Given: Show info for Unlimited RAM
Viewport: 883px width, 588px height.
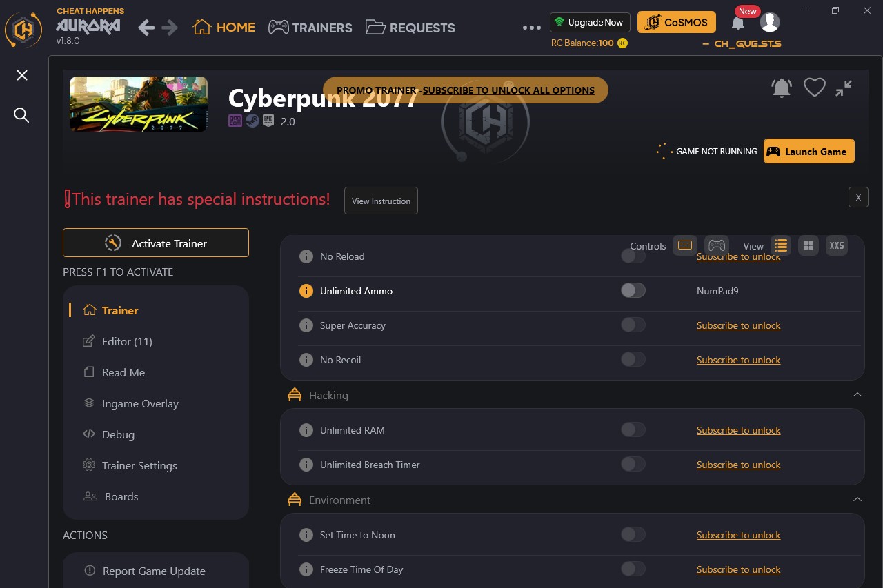Looking at the screenshot, I should [x=306, y=430].
